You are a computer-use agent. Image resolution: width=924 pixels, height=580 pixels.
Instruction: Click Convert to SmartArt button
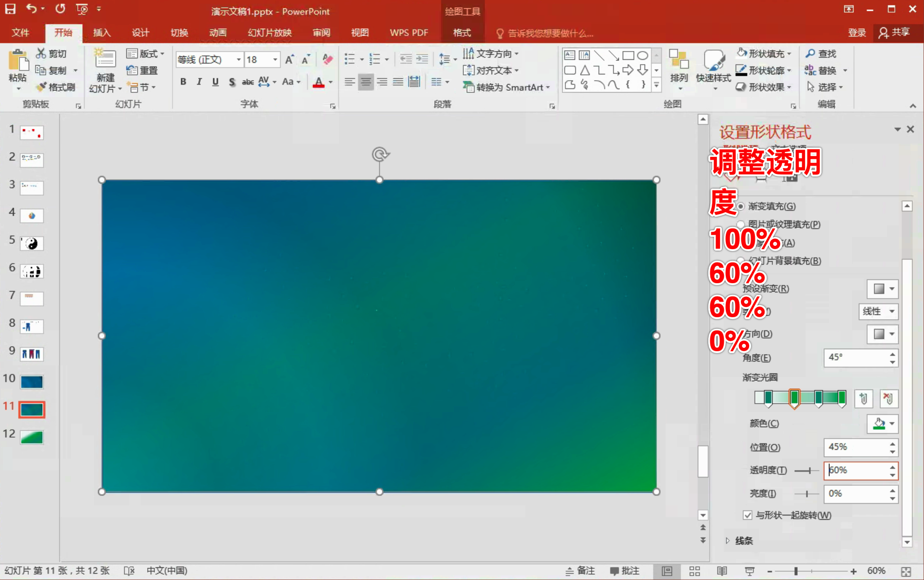point(507,87)
